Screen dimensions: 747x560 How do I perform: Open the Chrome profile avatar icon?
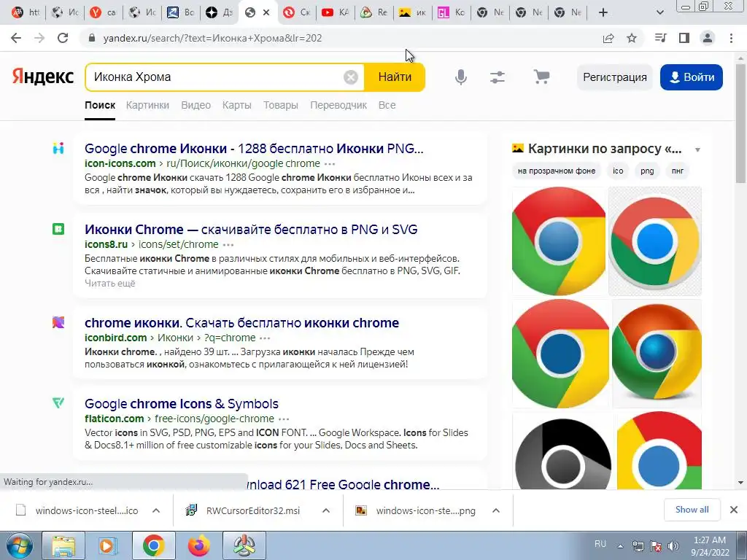pos(708,38)
